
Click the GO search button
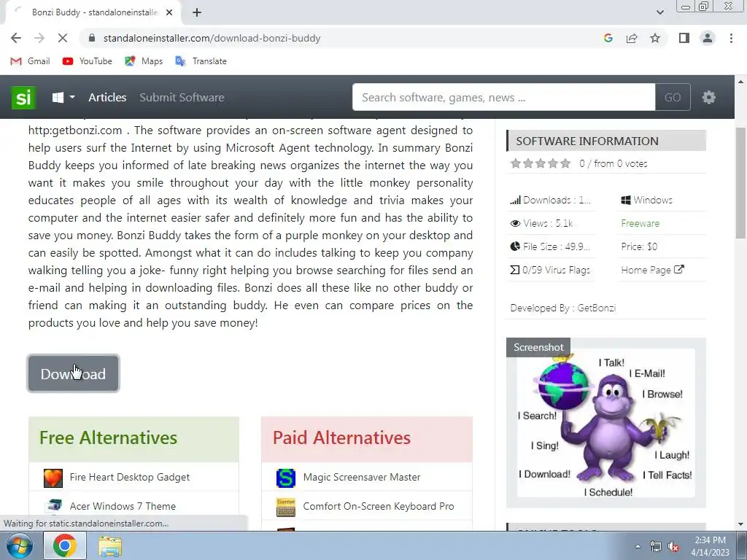[673, 97]
